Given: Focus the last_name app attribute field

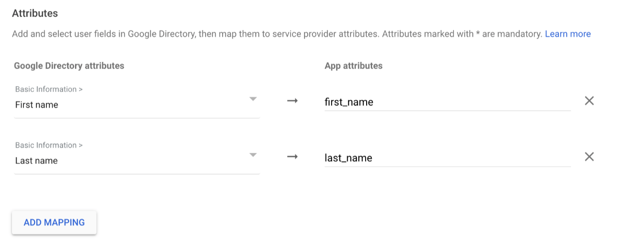Looking at the screenshot, I should 448,158.
